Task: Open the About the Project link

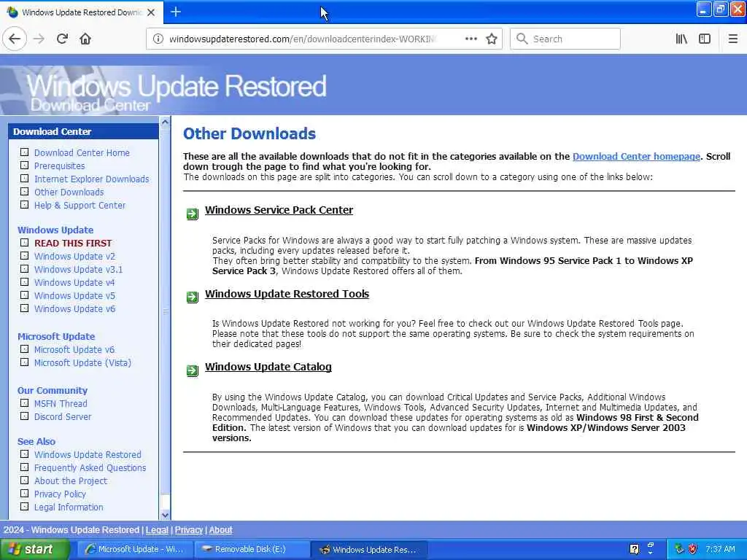Action: click(71, 481)
